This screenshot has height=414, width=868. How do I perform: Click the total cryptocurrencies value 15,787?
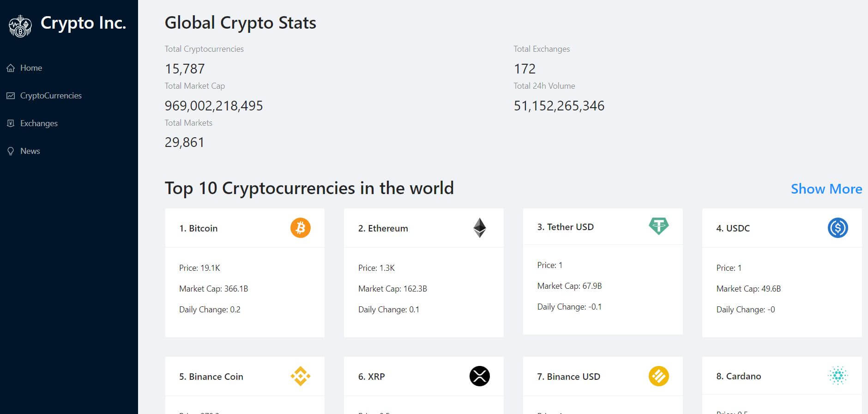[185, 69]
